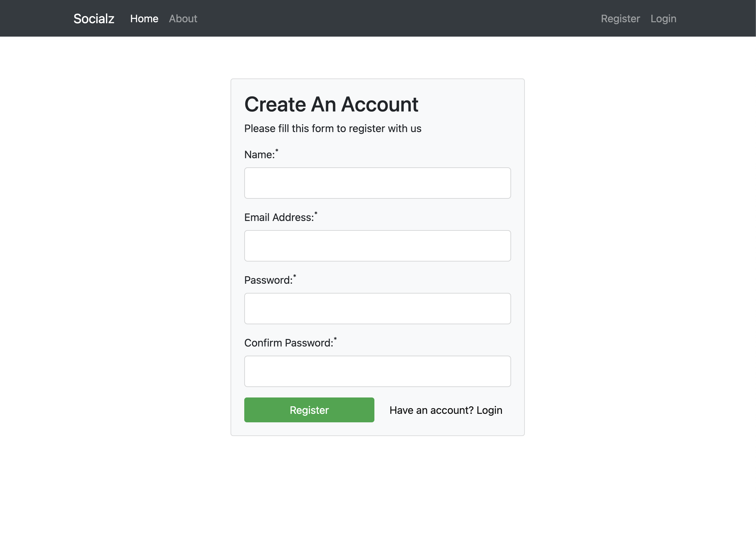The image size is (756, 540).
Task: Open Register link in top navbar
Action: click(x=620, y=19)
